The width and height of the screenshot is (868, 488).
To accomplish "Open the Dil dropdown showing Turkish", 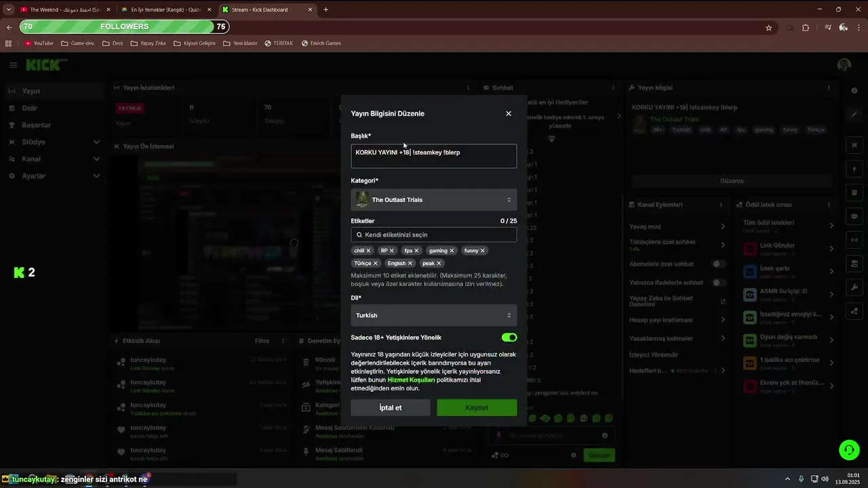I will (434, 315).
